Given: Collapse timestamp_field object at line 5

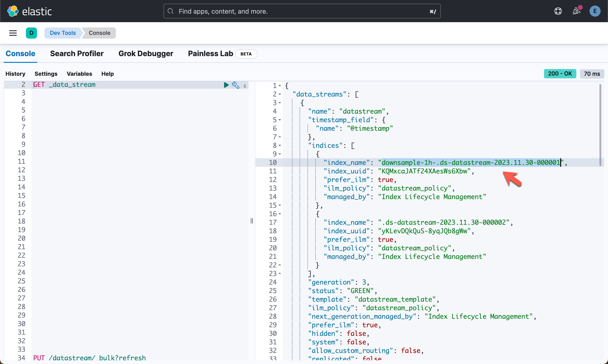Looking at the screenshot, I should click(280, 120).
